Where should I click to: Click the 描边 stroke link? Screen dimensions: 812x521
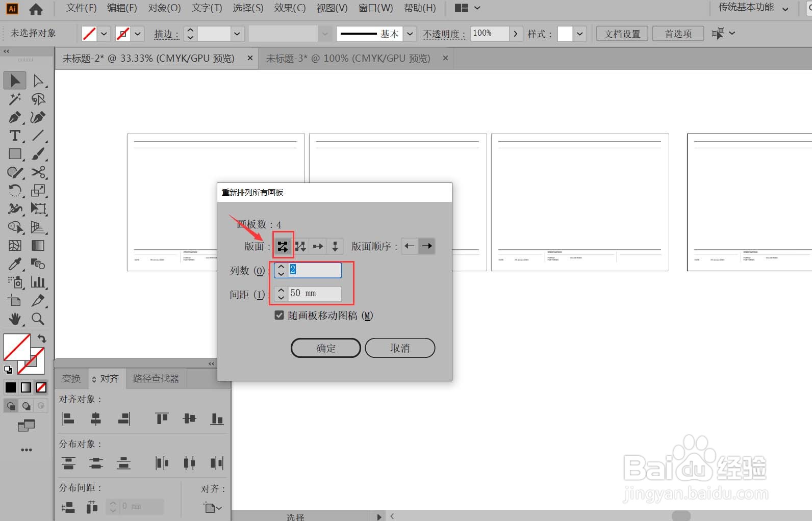(x=166, y=34)
